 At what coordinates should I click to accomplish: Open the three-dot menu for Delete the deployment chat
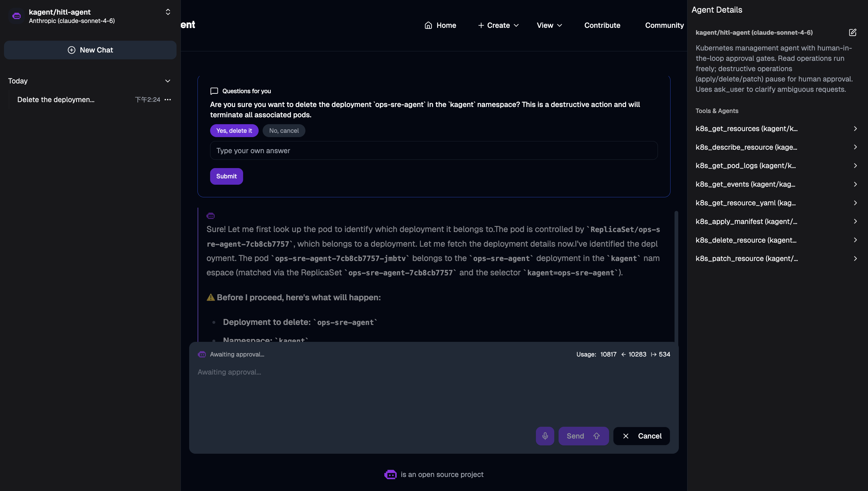[167, 100]
